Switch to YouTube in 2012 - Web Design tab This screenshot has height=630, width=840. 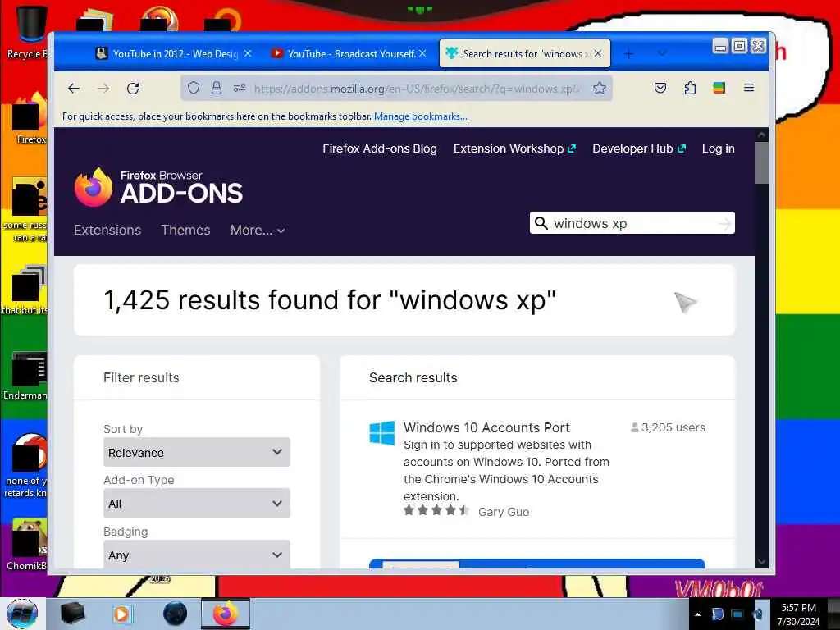point(174,53)
